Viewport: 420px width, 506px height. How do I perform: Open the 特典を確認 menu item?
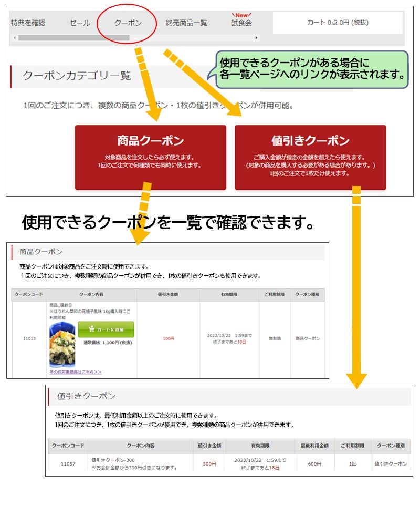(28, 23)
